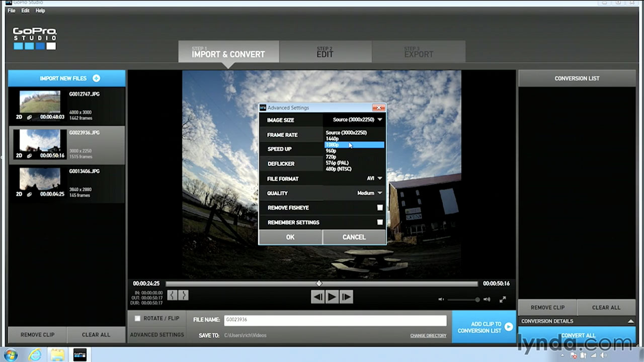The image size is (644, 362).
Task: Enable the Rotate / Flip checkbox
Action: click(x=137, y=318)
